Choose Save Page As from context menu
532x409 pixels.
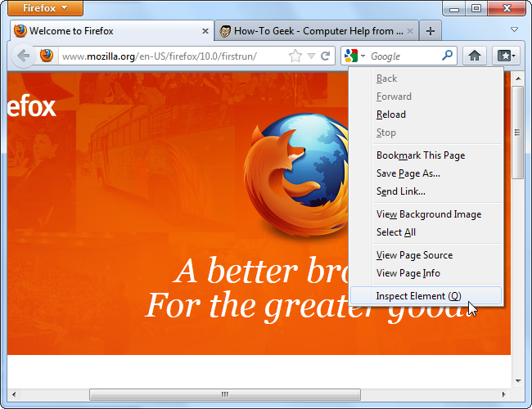pyautogui.click(x=408, y=173)
